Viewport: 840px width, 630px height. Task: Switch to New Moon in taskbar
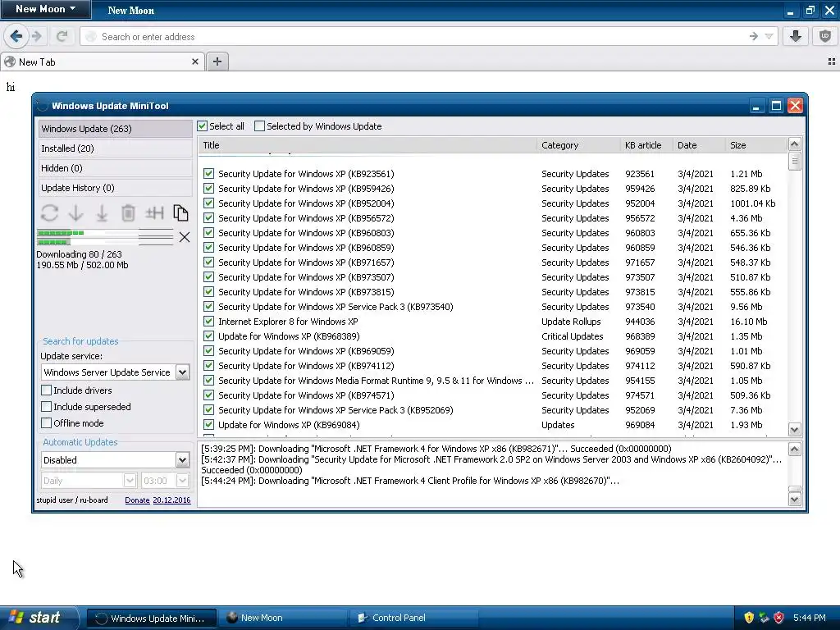point(284,618)
